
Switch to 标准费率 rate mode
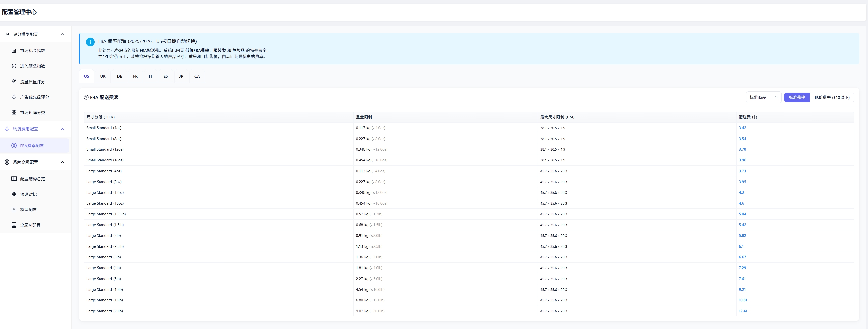[797, 97]
